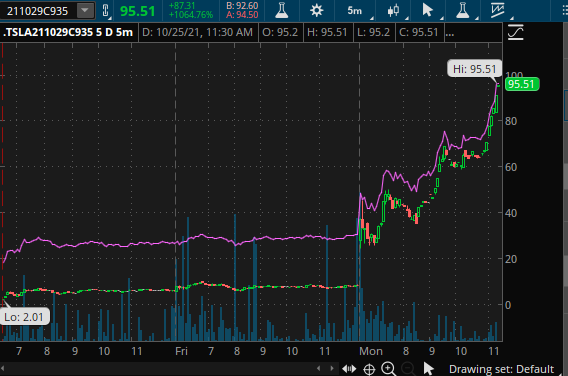Click the Fri label on time axis
The image size is (568, 376).
point(181,351)
